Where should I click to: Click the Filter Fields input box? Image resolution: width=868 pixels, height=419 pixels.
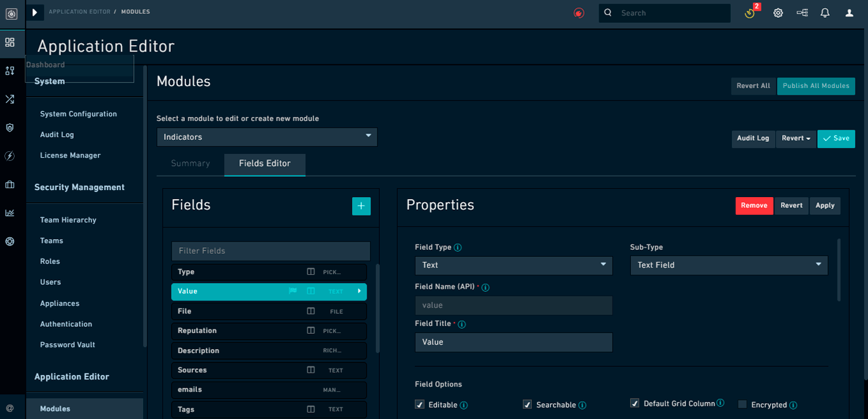pos(271,251)
